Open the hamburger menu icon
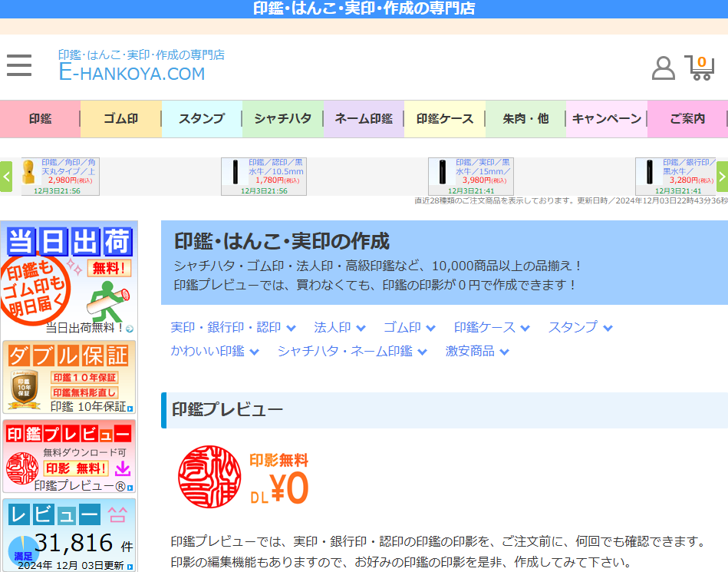 tap(19, 65)
